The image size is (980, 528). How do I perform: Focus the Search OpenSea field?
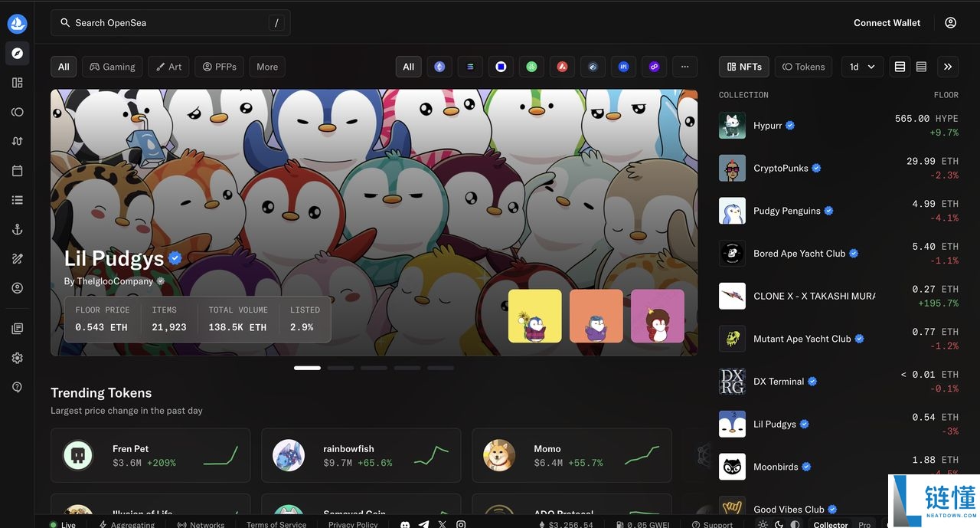170,23
